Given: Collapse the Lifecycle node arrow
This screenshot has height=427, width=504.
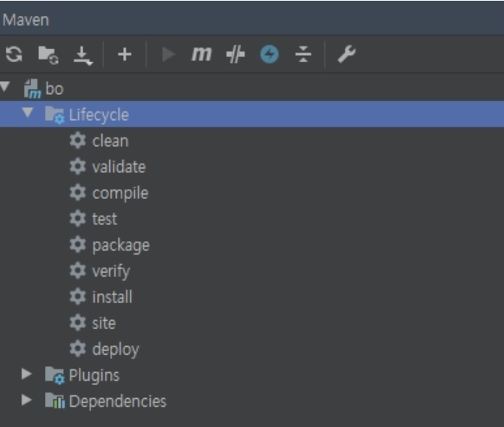Looking at the screenshot, I should 28,112.
